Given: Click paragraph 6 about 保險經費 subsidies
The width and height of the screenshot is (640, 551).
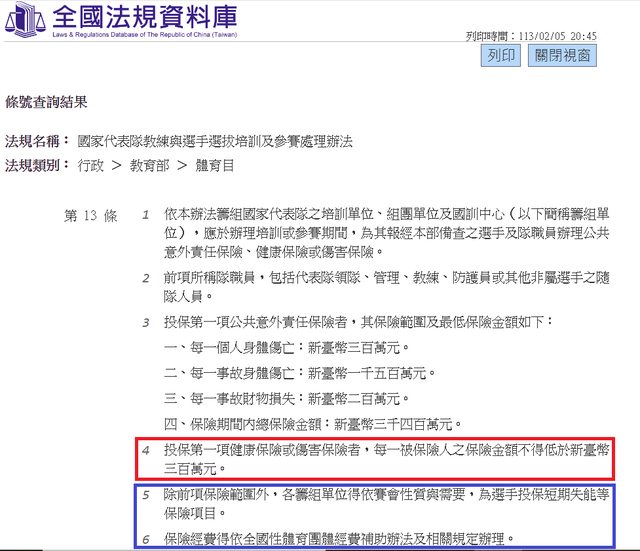Looking at the screenshot, I should (x=340, y=539).
